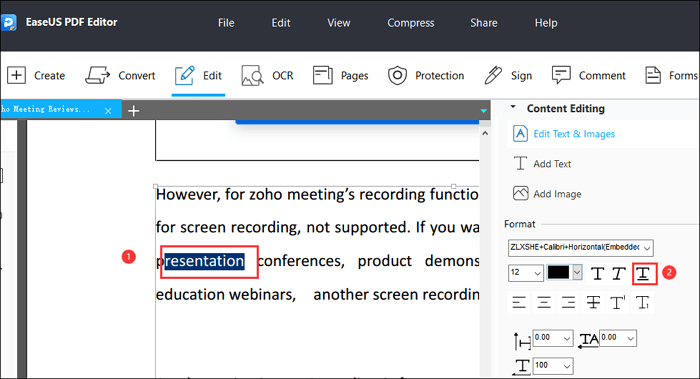Open the File menu
This screenshot has width=700, height=379.
(x=226, y=23)
